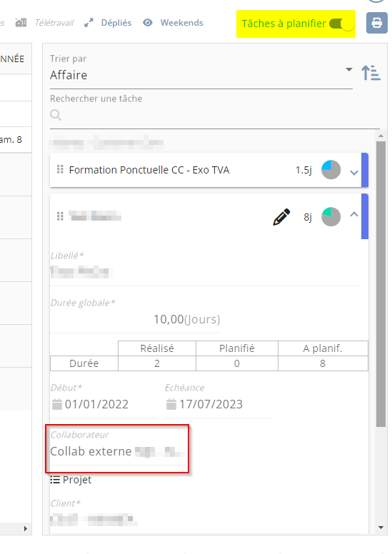Click the sort order ascending icon

(371, 73)
